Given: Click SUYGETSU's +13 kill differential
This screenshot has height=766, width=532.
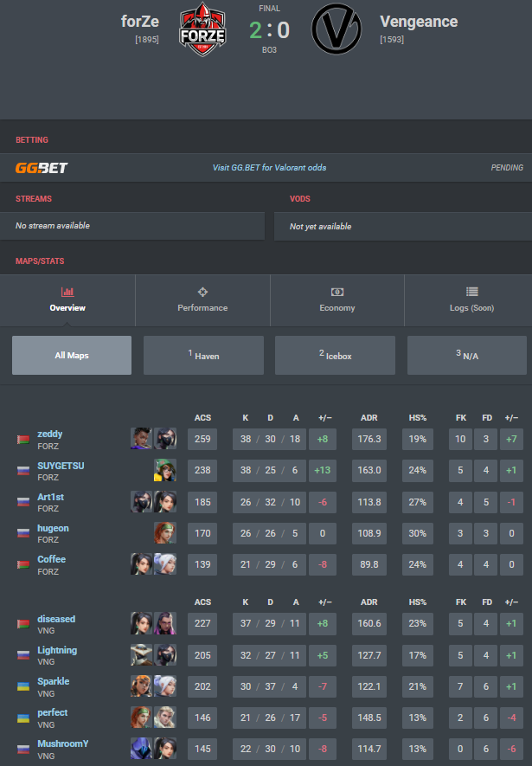Looking at the screenshot, I should point(322,471).
